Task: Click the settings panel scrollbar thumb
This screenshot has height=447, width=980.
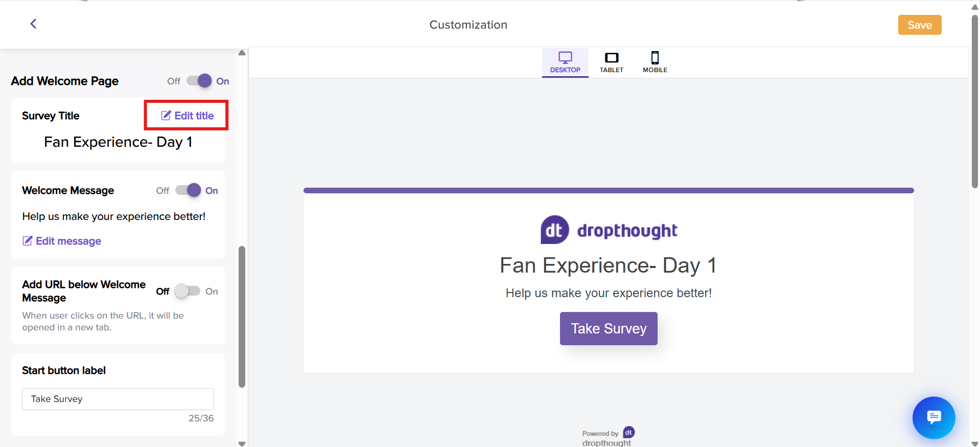Action: point(242,317)
